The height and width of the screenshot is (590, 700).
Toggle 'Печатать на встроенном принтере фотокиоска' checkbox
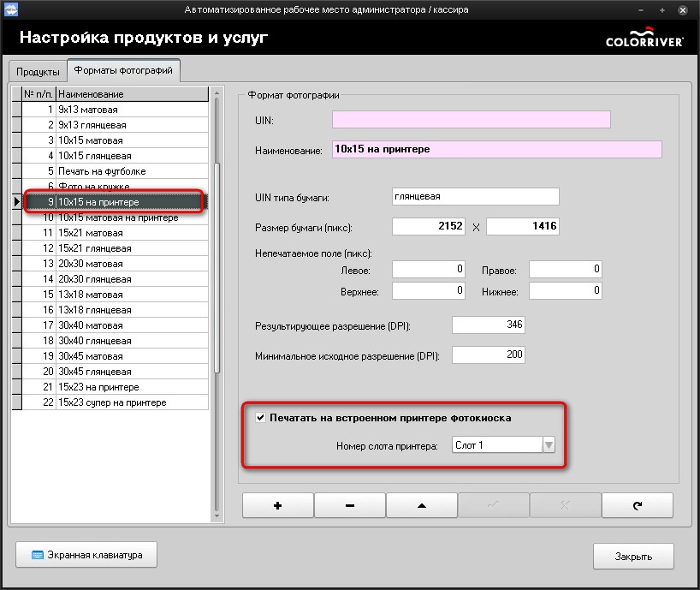coord(260,418)
